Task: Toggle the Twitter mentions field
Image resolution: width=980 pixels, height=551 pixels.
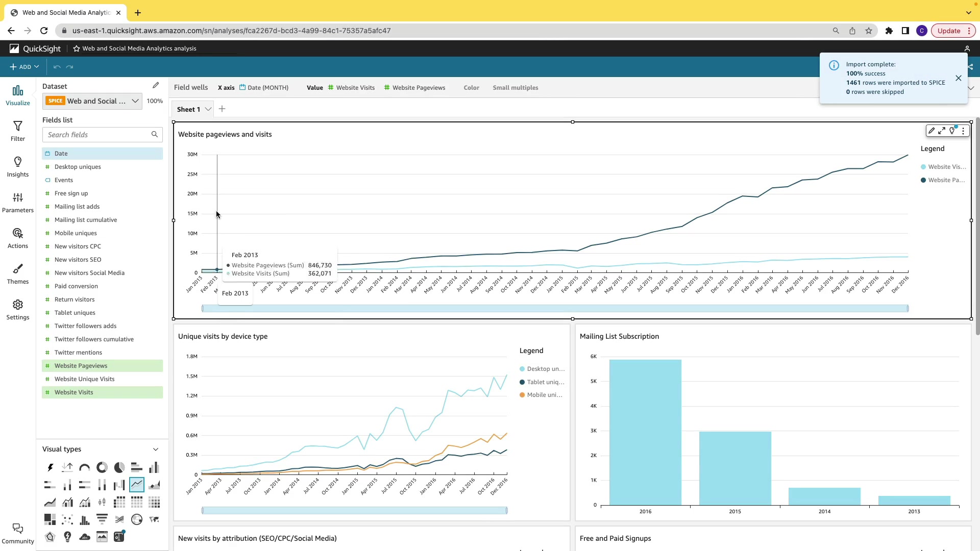Action: tap(78, 353)
